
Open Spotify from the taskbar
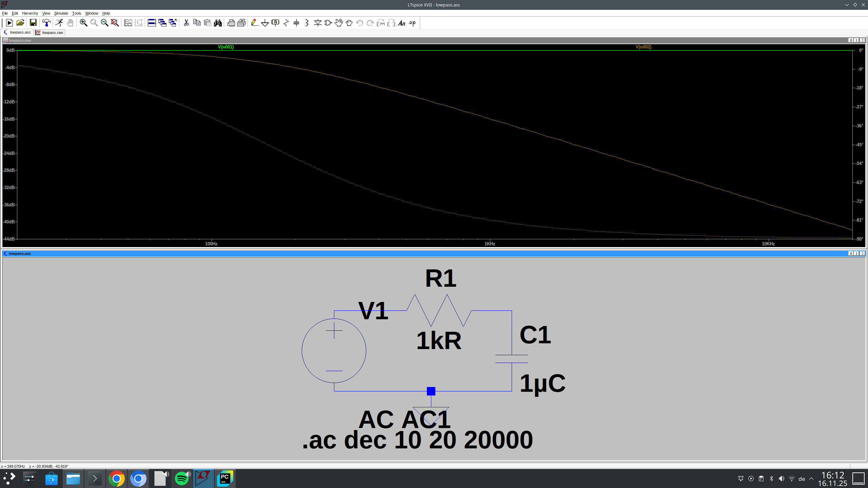pyautogui.click(x=182, y=478)
